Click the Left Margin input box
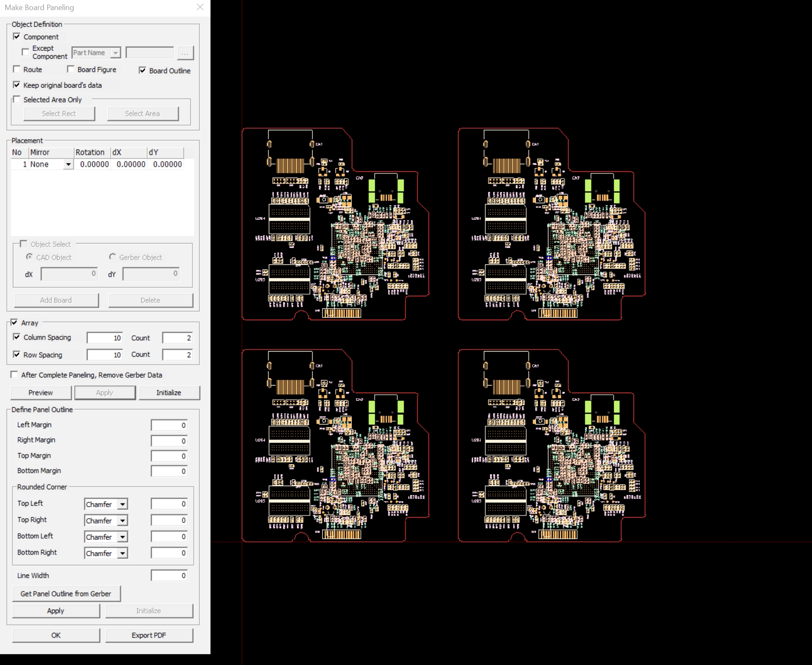The image size is (812, 665). (x=169, y=424)
